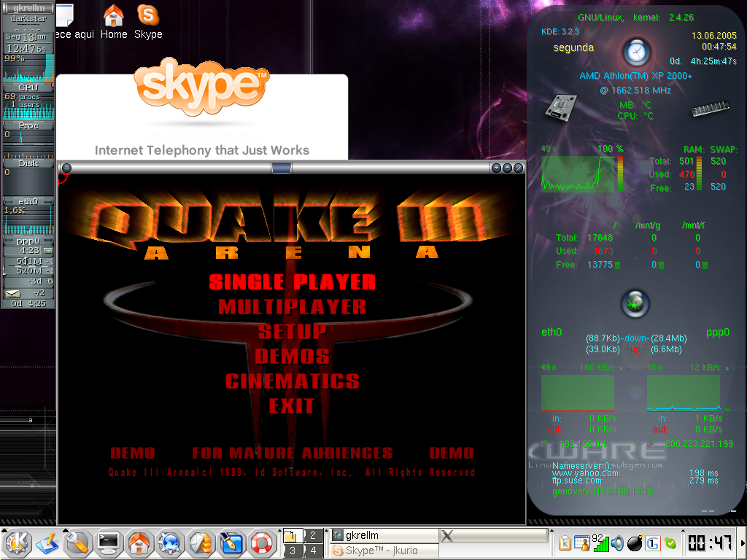Launch the Konsole terminal from the panel
Image resolution: width=747 pixels, height=560 pixels.
coord(109,543)
